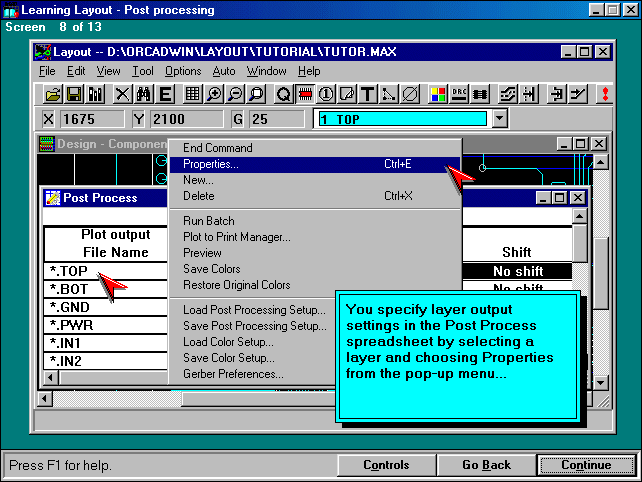This screenshot has height=482, width=642.
Task: Open the 1 TOP layer combo box
Action: 402,119
